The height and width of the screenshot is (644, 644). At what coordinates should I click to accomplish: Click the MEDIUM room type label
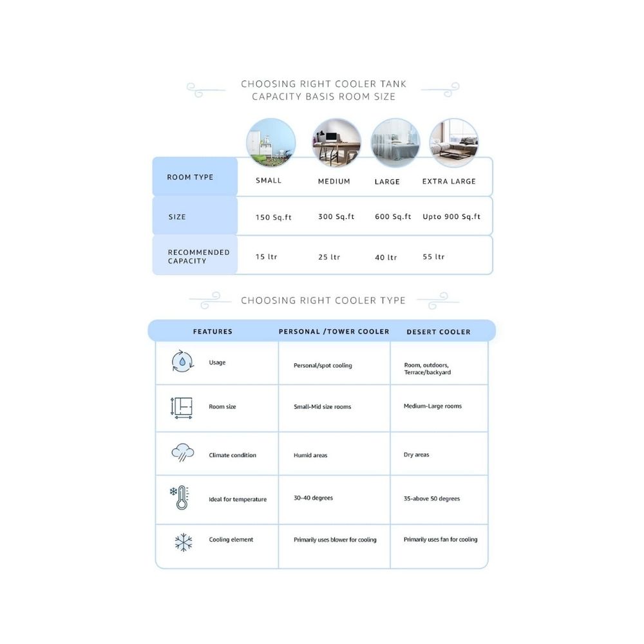tap(334, 181)
